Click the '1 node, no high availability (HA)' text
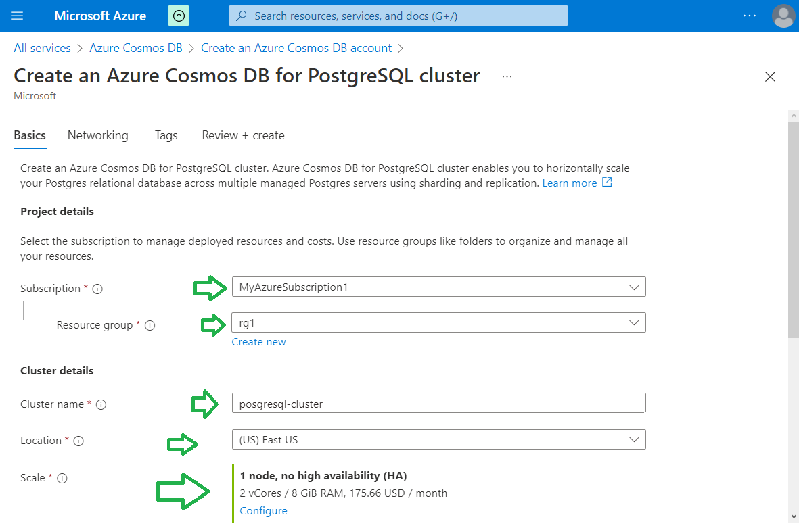Image resolution: width=799 pixels, height=532 pixels. click(323, 475)
